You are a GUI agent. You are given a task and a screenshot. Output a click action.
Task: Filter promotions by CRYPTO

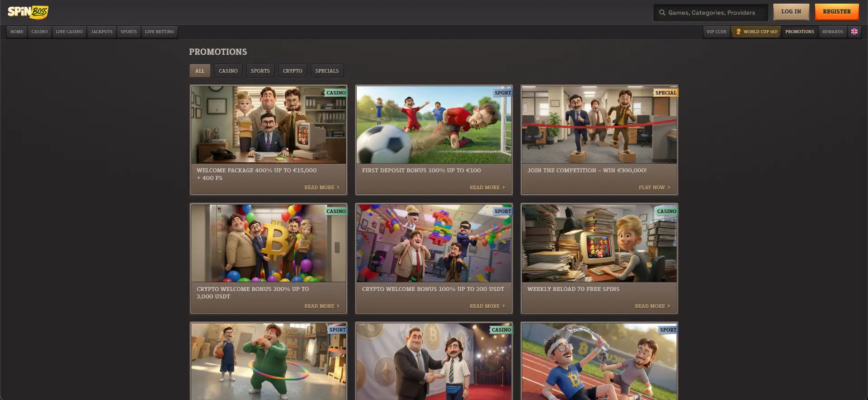[292, 71]
